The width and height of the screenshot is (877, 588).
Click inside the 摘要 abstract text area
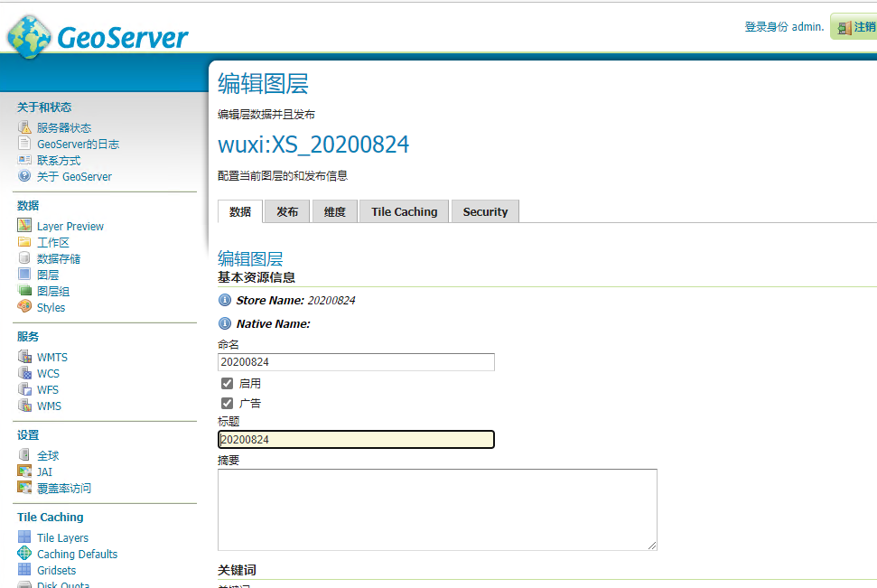pyautogui.click(x=436, y=509)
